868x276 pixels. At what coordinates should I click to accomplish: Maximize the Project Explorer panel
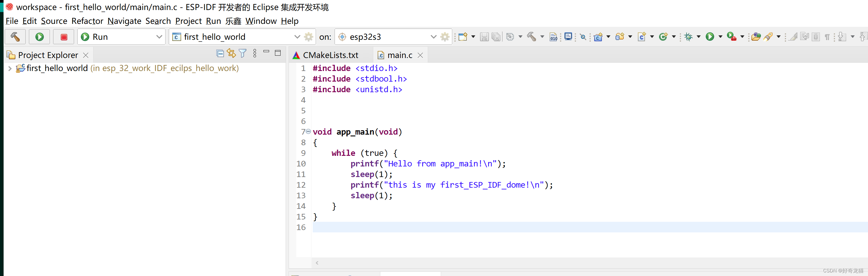pyautogui.click(x=278, y=53)
